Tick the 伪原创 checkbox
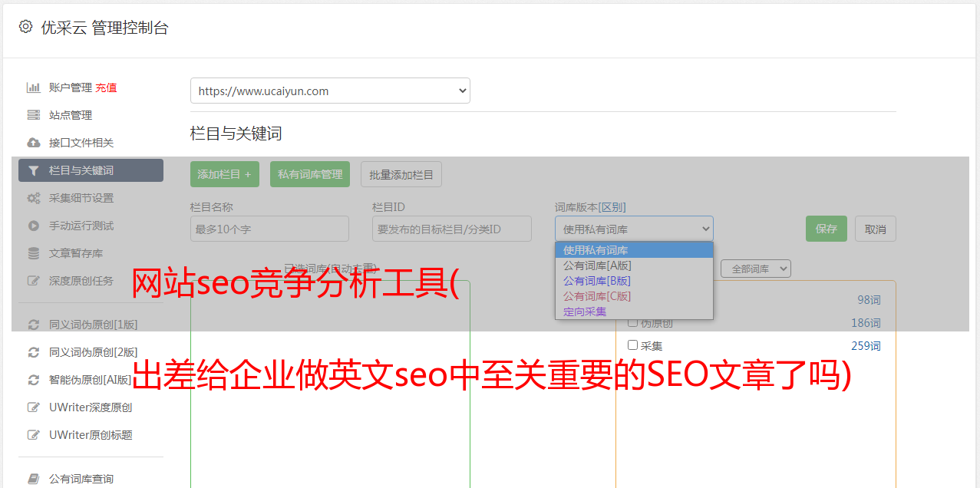The height and width of the screenshot is (488, 980). [633, 323]
